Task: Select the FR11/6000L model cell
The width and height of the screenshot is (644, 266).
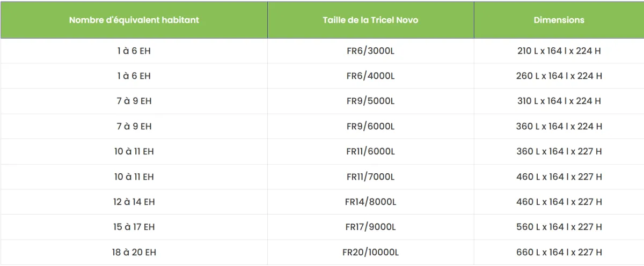Action: pyautogui.click(x=370, y=152)
